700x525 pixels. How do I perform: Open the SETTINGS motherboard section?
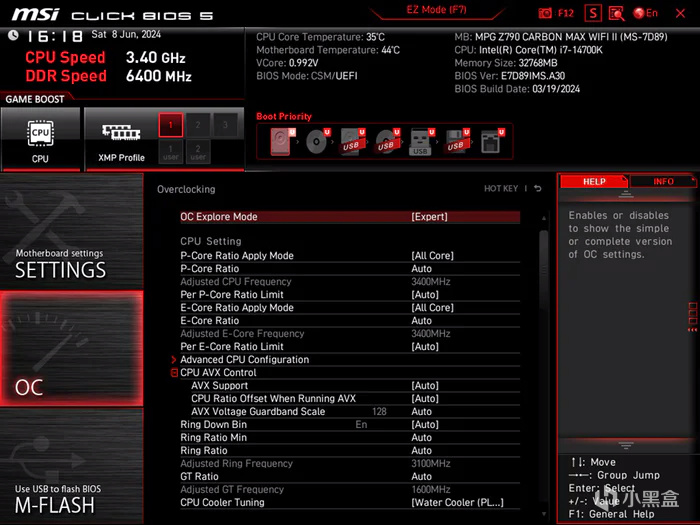click(71, 231)
